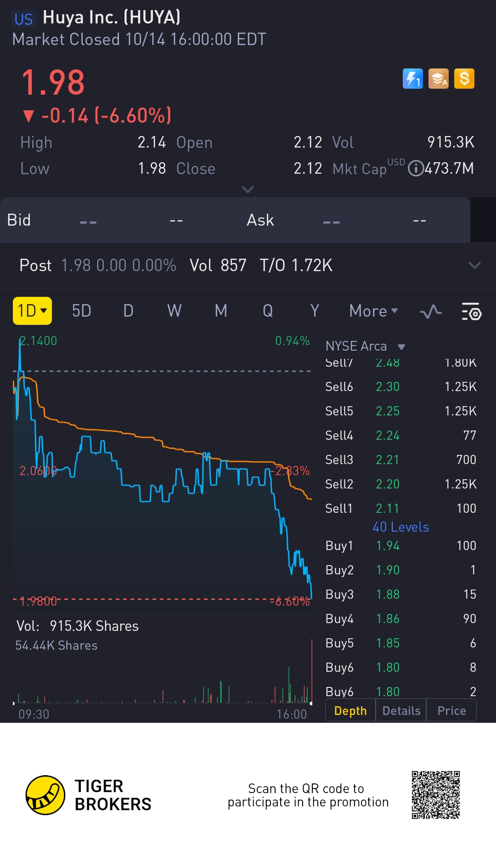Open chart settings icon

[471, 312]
